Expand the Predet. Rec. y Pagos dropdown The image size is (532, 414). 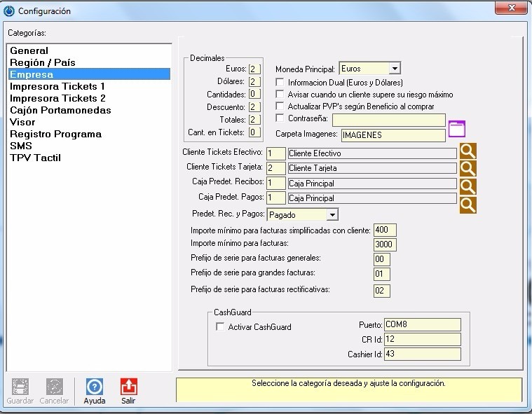tap(332, 214)
